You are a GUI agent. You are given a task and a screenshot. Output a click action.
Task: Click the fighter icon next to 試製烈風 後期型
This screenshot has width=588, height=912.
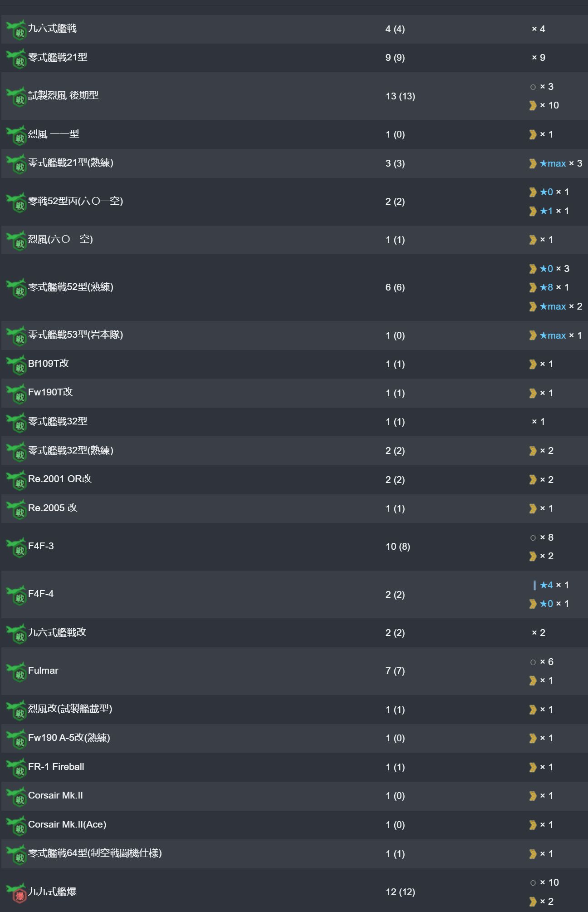16,96
